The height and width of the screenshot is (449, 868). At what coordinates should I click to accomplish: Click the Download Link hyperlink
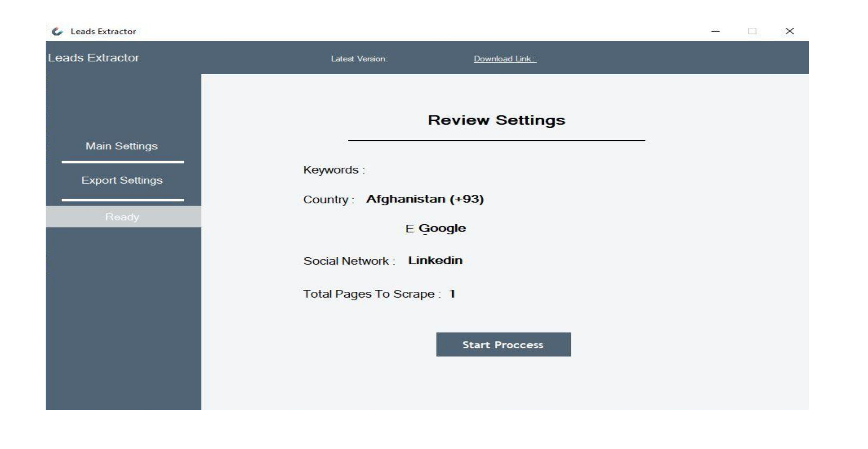click(x=505, y=59)
